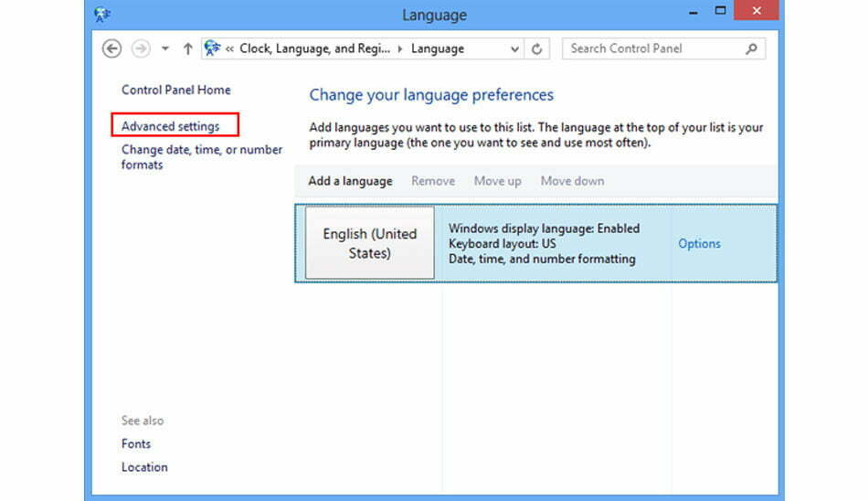Open Control Panel Home

click(x=176, y=90)
